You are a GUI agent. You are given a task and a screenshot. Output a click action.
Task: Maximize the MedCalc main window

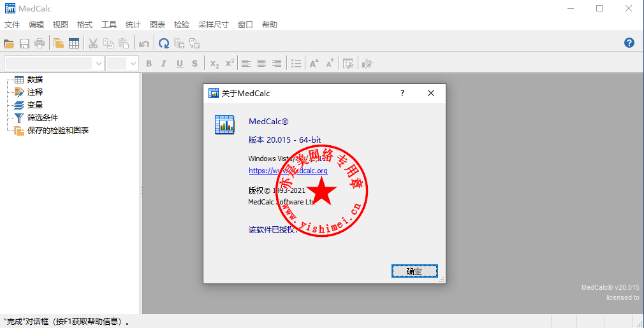coord(599,8)
